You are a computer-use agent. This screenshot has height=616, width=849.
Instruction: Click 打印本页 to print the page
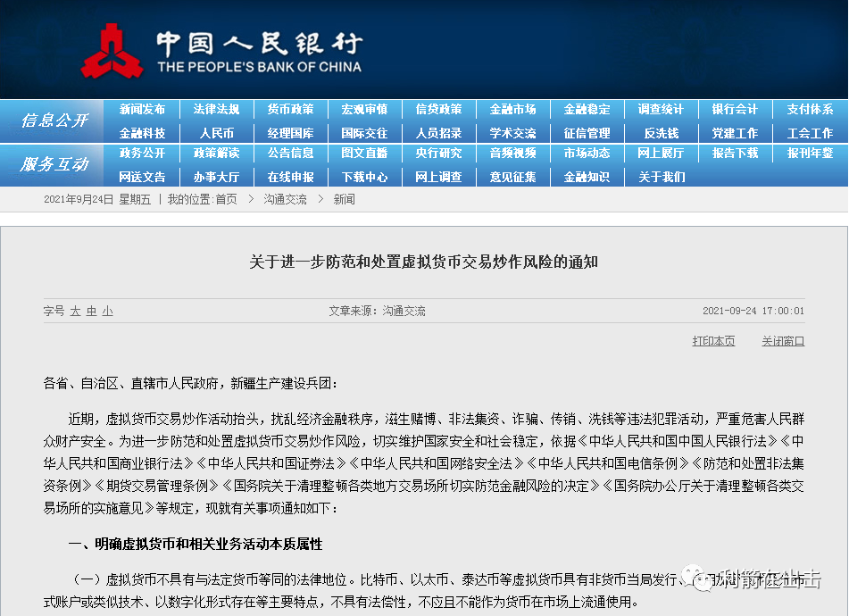click(713, 341)
